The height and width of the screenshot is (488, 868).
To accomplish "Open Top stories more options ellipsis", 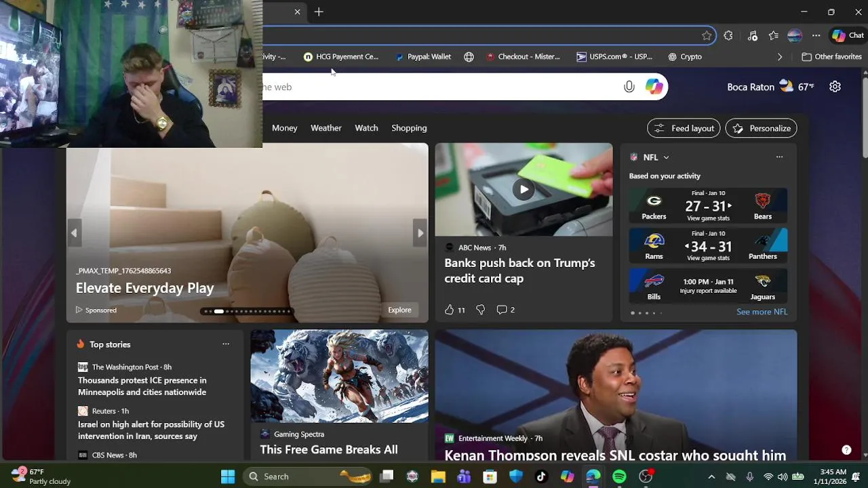I will 226,344.
